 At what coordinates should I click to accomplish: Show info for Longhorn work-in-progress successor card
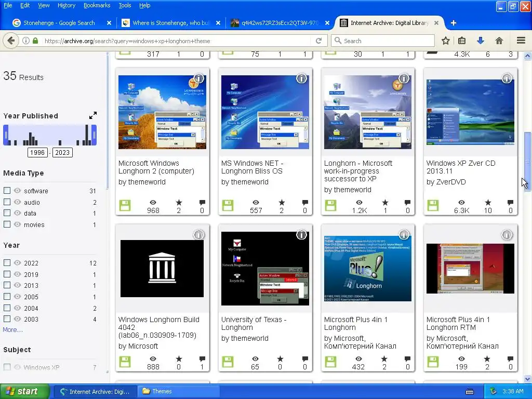[404, 78]
